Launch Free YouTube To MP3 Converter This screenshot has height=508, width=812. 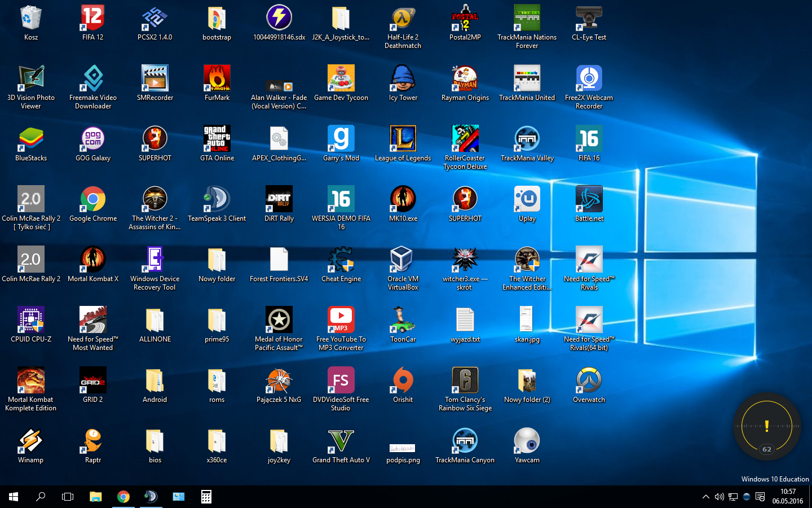pos(341,320)
